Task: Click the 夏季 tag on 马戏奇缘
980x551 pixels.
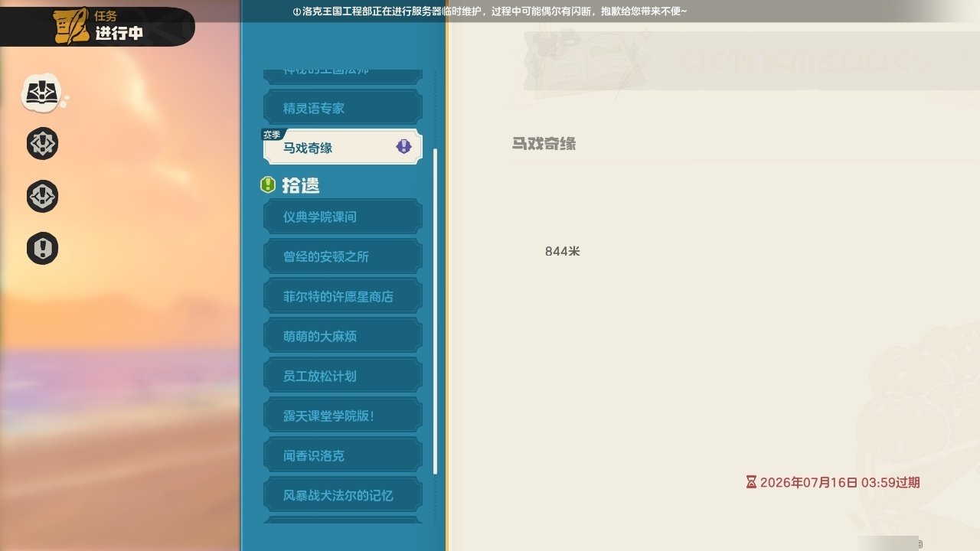Action: pyautogui.click(x=273, y=135)
